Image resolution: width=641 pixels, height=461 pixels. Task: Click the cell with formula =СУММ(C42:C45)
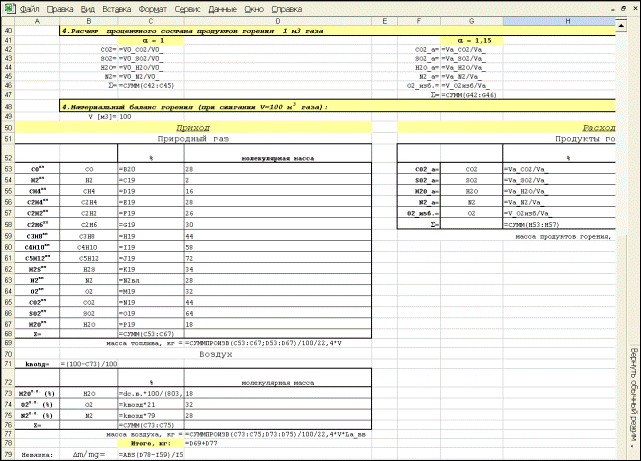pos(151,86)
